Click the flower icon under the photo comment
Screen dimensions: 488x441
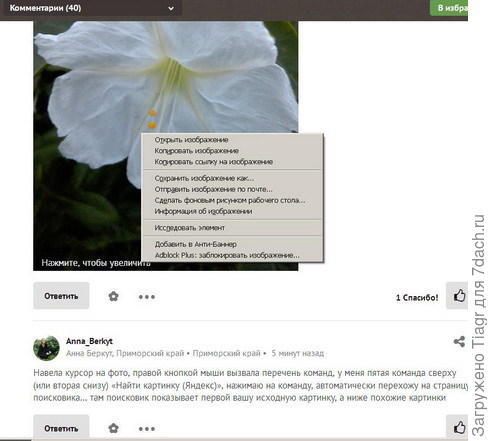coord(113,296)
